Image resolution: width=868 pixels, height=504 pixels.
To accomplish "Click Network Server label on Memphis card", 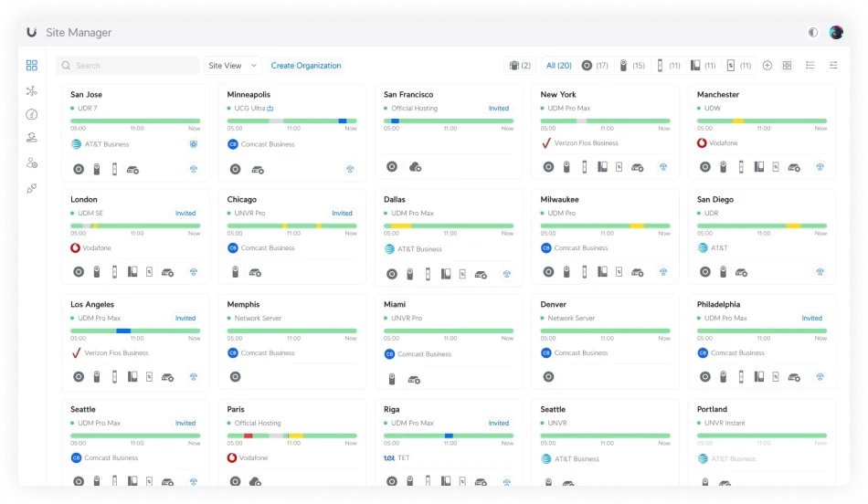I will (x=258, y=318).
